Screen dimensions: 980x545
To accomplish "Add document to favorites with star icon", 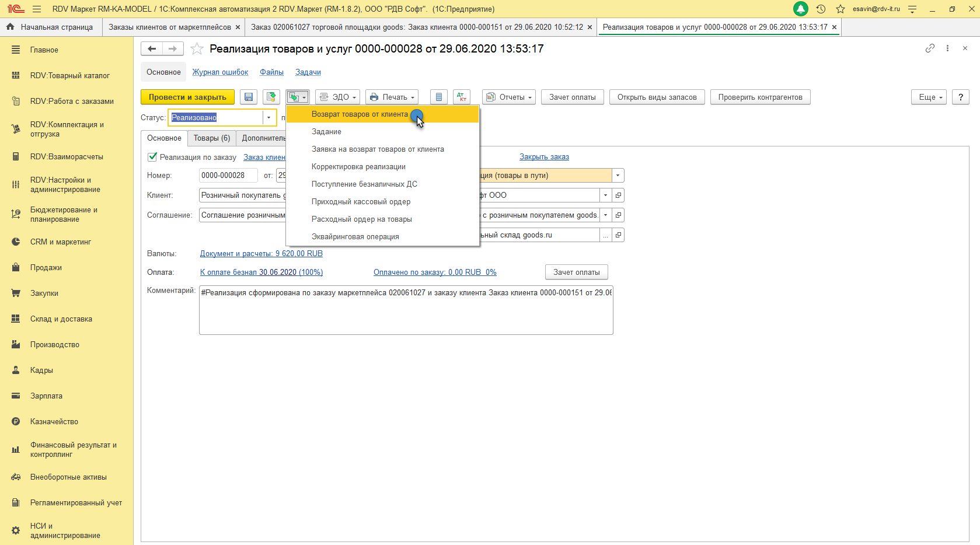I will pyautogui.click(x=197, y=49).
